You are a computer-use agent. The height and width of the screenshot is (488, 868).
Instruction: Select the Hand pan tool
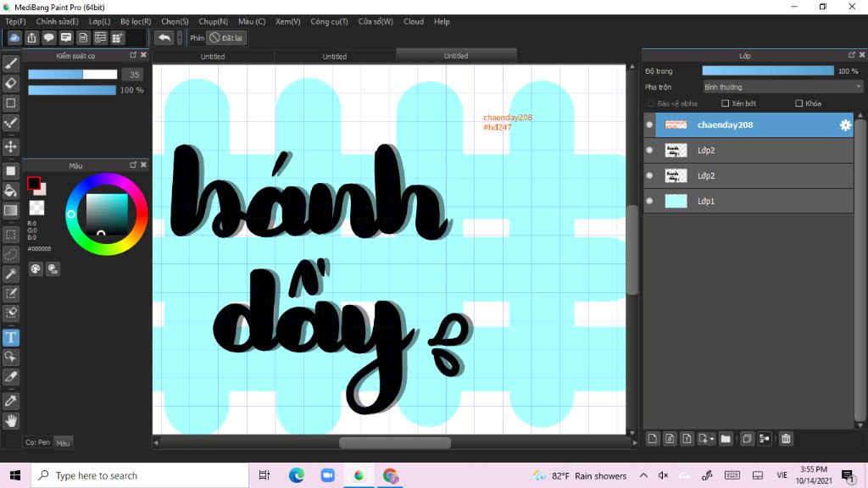[10, 421]
